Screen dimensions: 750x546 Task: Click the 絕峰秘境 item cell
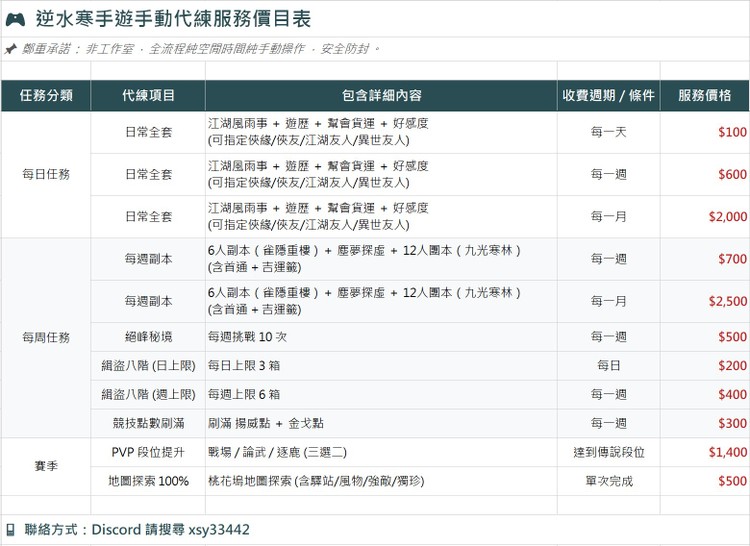(148, 337)
